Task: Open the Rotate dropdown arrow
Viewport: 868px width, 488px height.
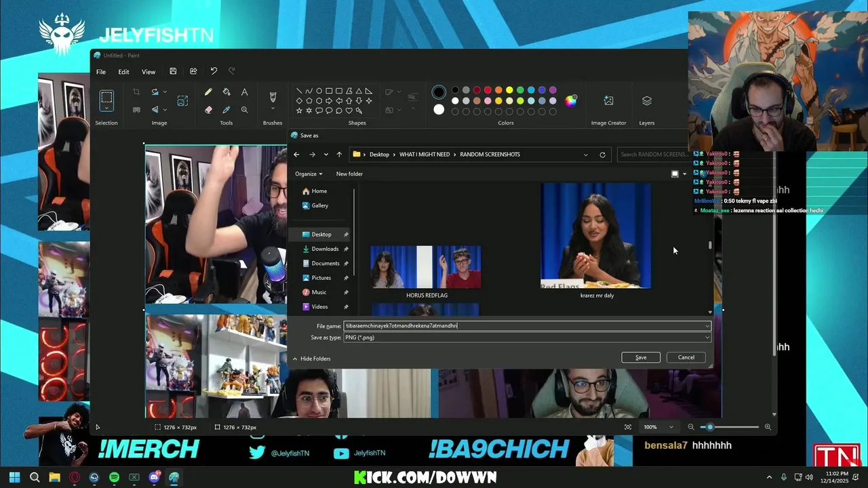Action: click(164, 92)
